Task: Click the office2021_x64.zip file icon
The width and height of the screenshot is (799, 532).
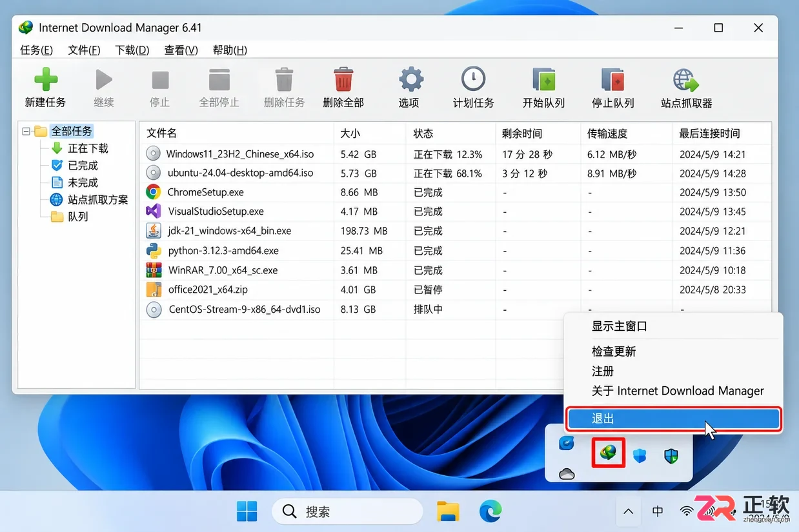Action: [153, 290]
